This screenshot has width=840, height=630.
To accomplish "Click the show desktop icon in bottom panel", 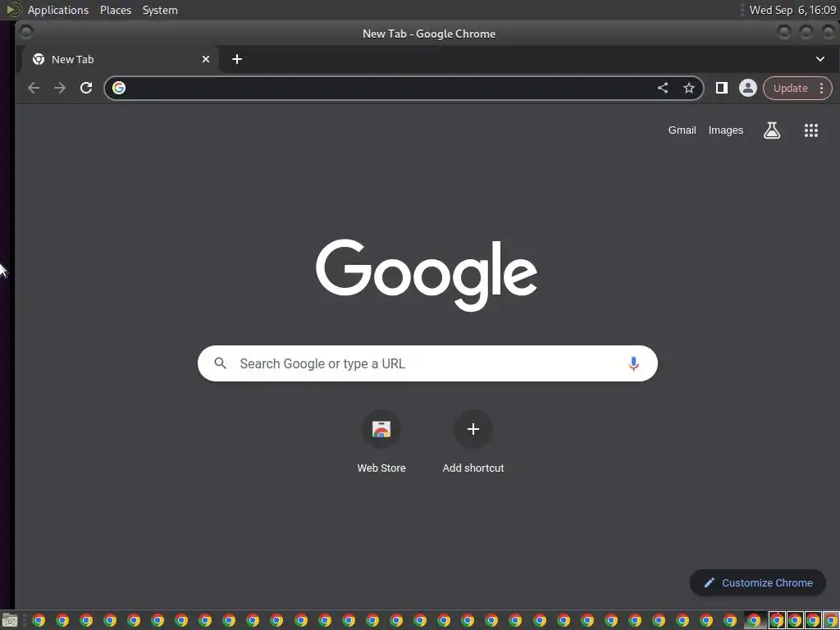I will (10, 621).
